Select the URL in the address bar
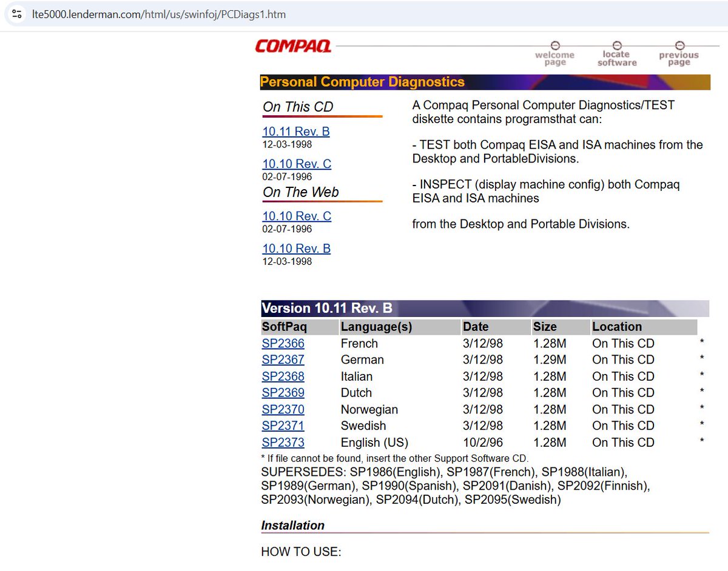The height and width of the screenshot is (571, 728). click(x=159, y=14)
